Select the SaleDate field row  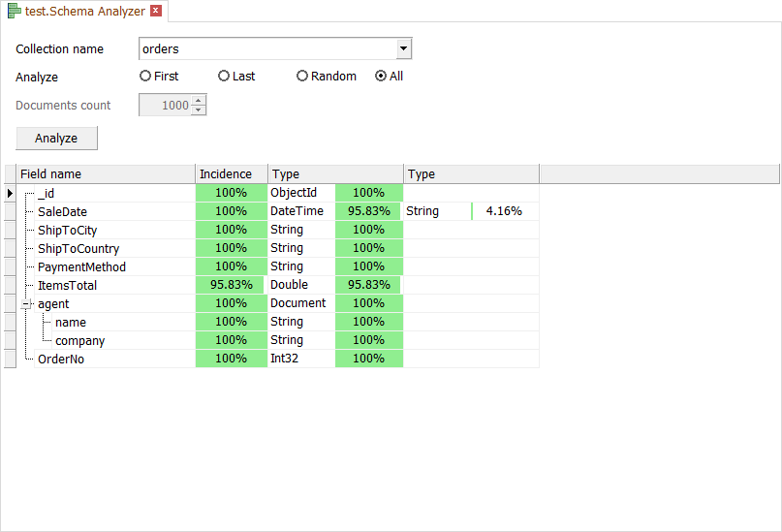coord(62,211)
